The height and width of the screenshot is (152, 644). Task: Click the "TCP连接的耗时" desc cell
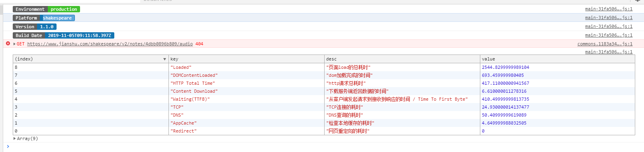coord(402,107)
